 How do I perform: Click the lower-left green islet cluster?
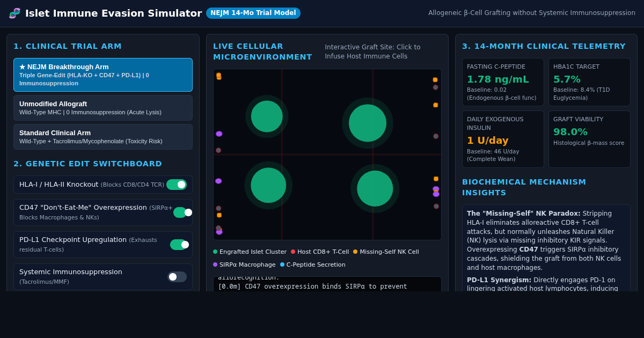coord(268,185)
